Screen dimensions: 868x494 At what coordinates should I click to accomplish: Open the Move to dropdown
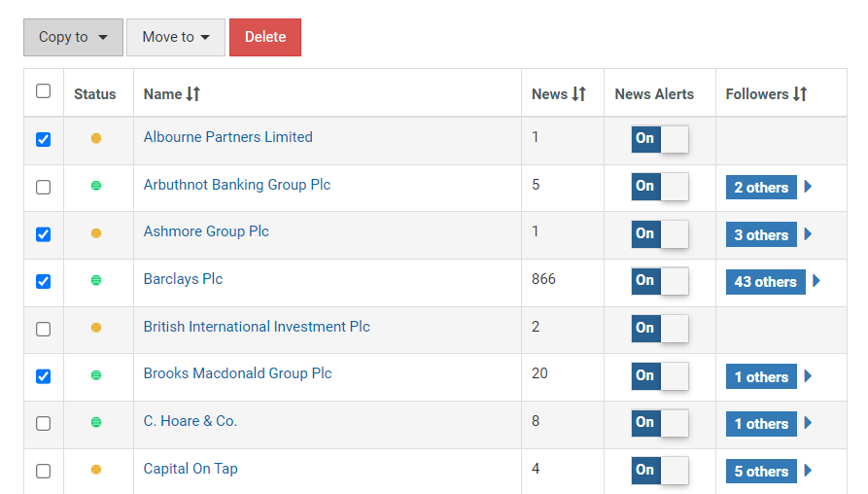pyautogui.click(x=176, y=37)
